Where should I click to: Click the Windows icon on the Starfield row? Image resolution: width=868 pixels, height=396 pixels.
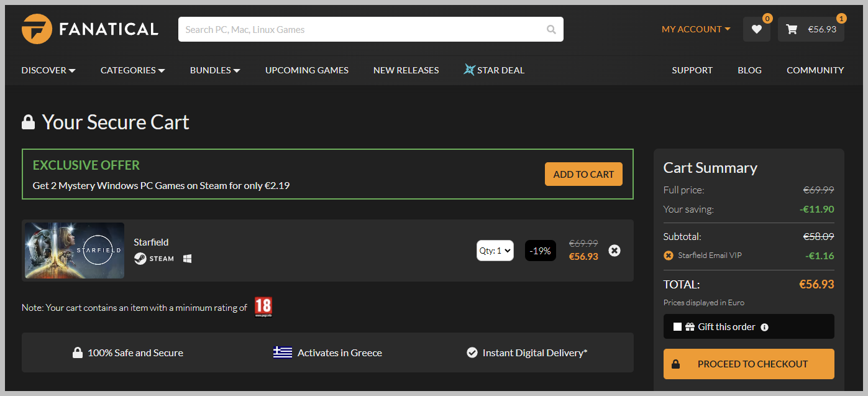[187, 258]
